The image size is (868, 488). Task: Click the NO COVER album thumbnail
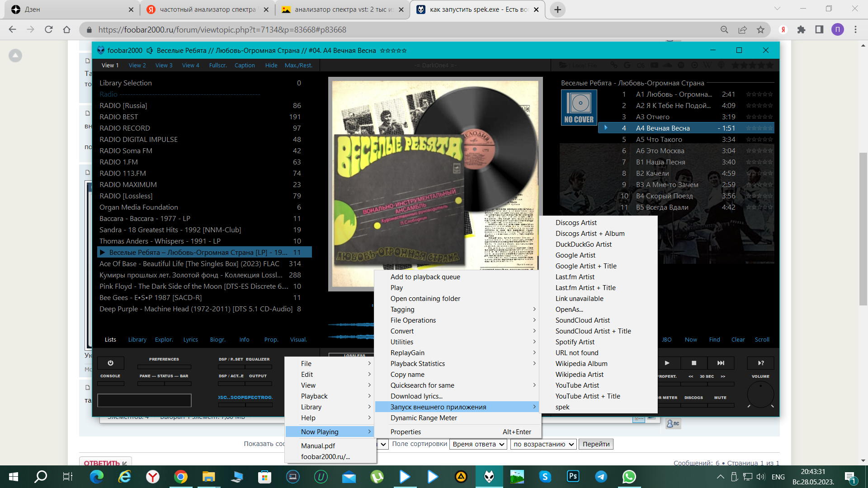click(579, 108)
